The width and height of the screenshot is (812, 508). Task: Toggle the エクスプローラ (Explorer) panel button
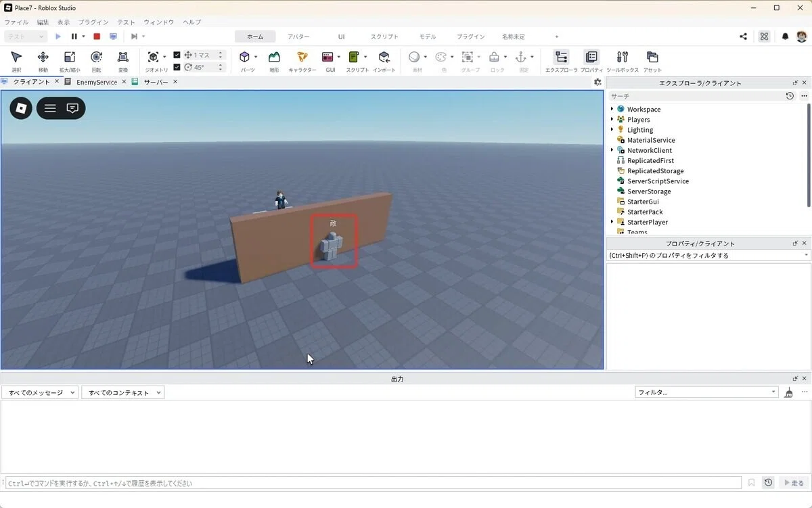click(x=561, y=61)
